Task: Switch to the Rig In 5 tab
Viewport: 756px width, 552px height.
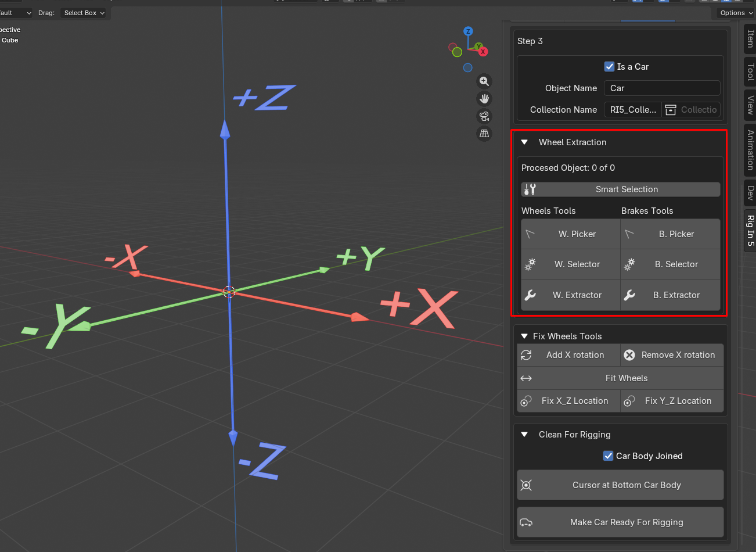Action: 750,231
